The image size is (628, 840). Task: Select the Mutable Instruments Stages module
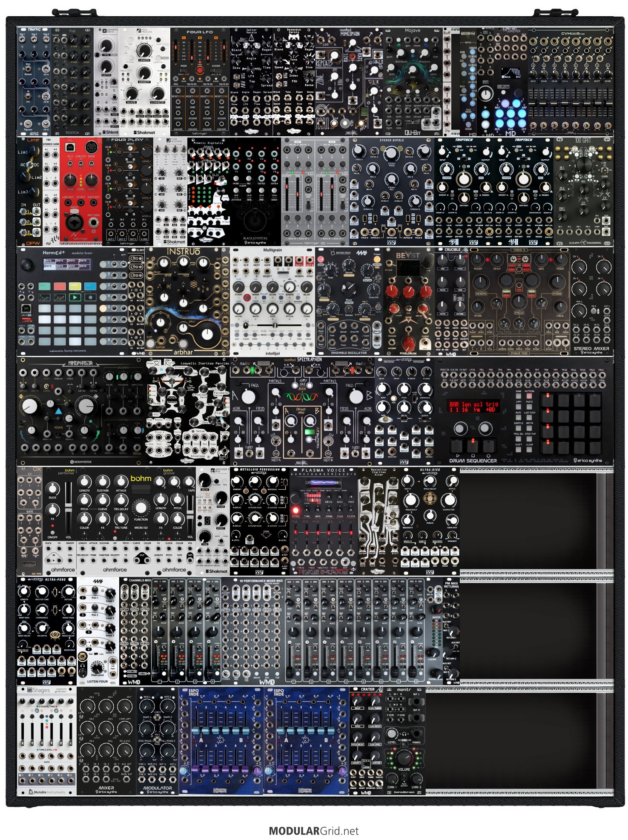[47, 740]
